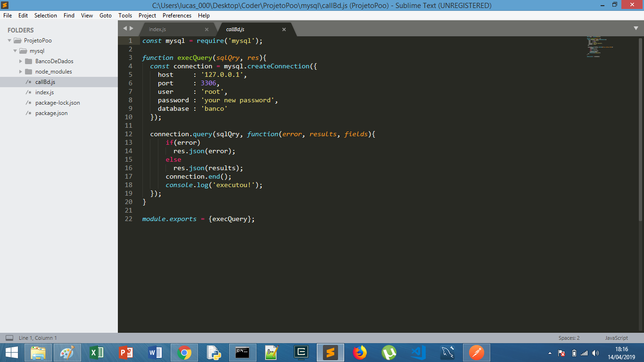Launch PowerPoint from the taskbar

[x=125, y=353]
